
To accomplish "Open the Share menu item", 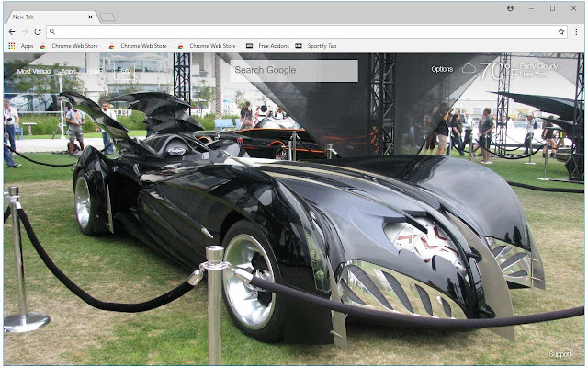I will [95, 72].
